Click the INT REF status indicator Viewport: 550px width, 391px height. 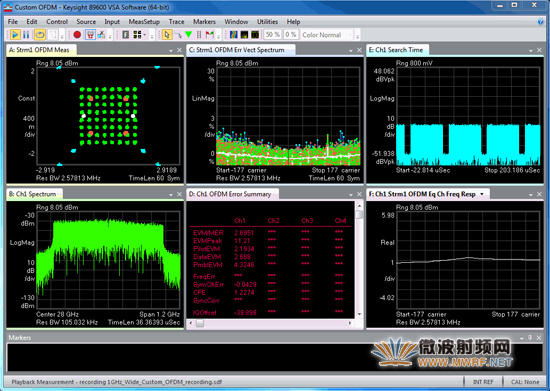[483, 382]
